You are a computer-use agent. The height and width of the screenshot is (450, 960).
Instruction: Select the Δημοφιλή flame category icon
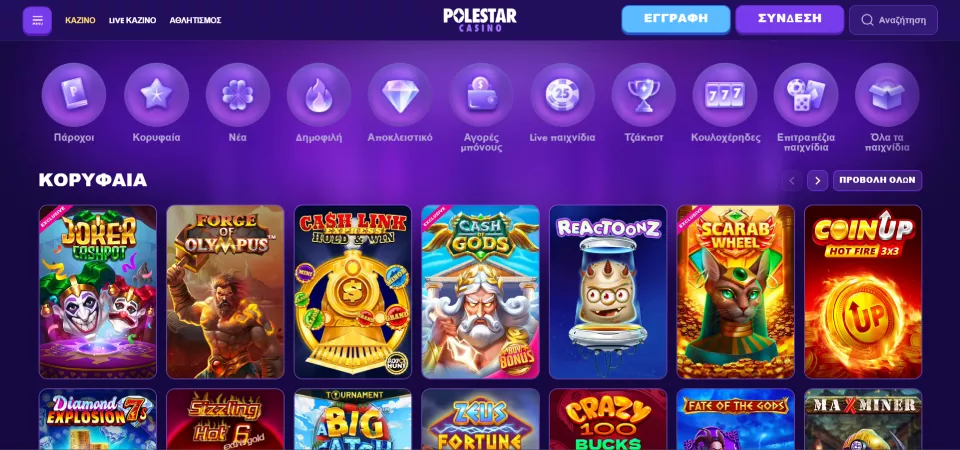click(319, 95)
